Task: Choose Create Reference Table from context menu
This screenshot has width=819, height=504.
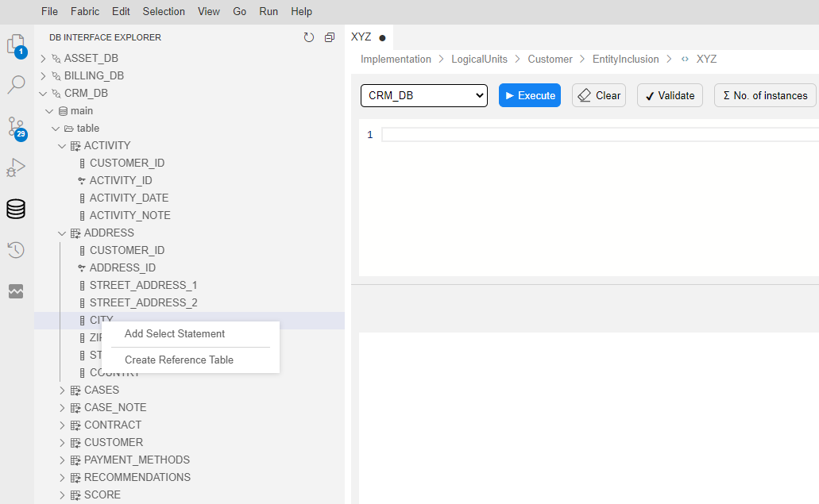Action: pyautogui.click(x=179, y=360)
